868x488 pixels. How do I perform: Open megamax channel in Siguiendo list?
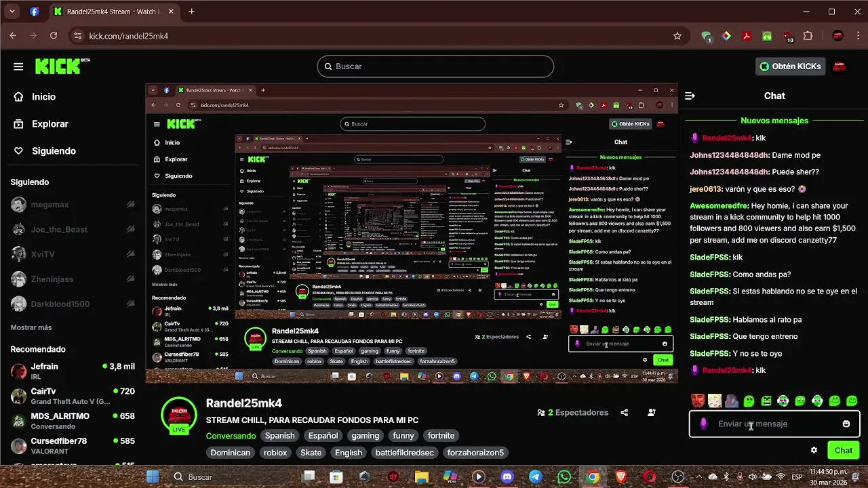tap(73, 205)
